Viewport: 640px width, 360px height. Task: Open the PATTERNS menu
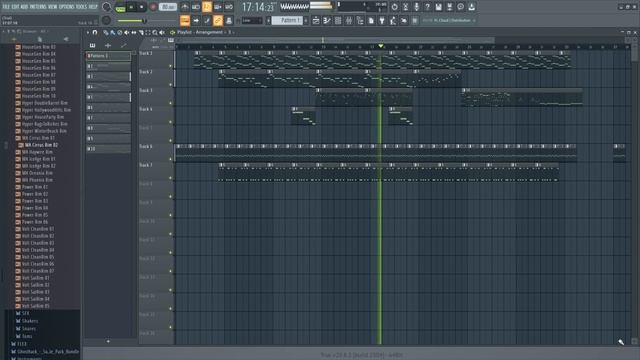(x=38, y=7)
